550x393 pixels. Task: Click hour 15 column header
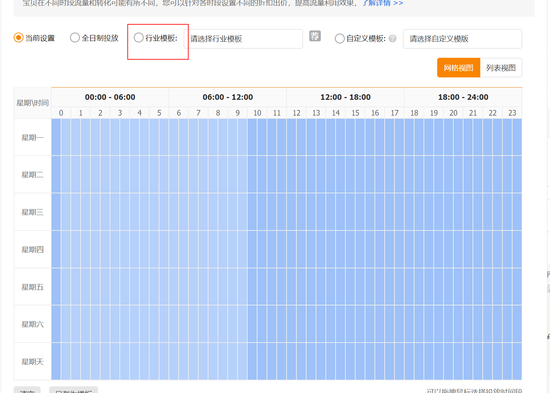pyautogui.click(x=356, y=113)
